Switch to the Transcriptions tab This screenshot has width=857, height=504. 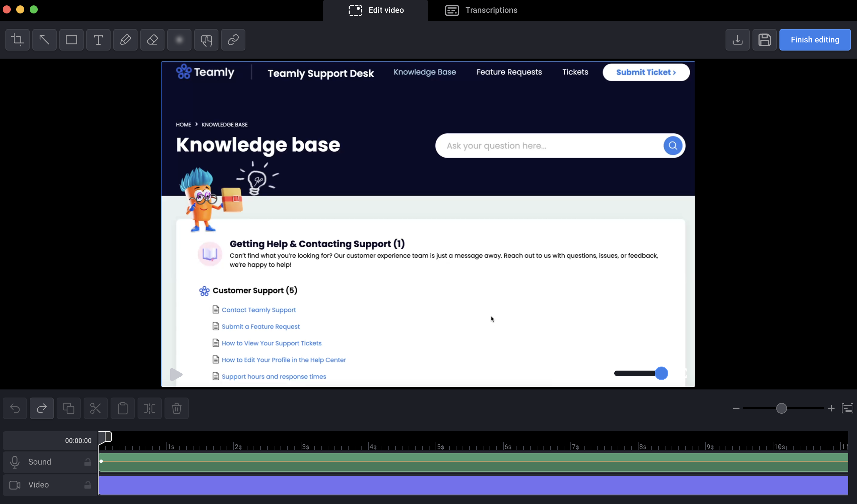[x=481, y=10]
